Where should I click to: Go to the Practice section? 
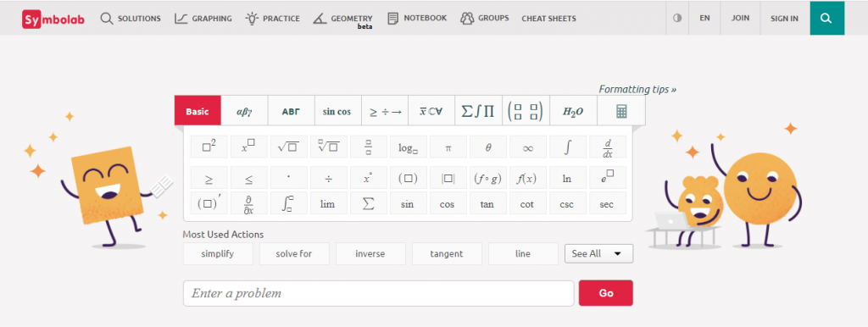click(x=272, y=19)
